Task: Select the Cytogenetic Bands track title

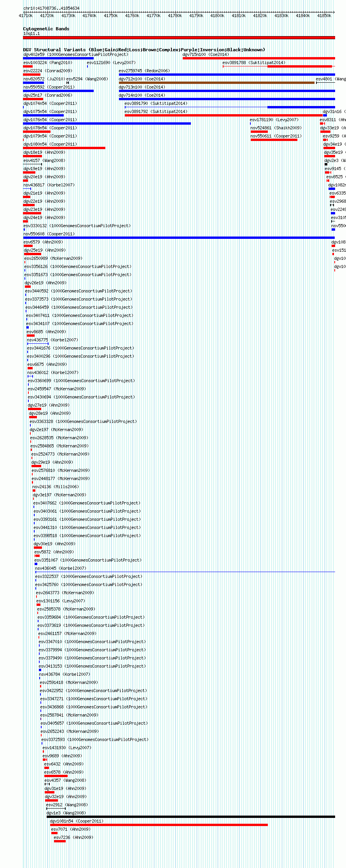Action: (46, 29)
